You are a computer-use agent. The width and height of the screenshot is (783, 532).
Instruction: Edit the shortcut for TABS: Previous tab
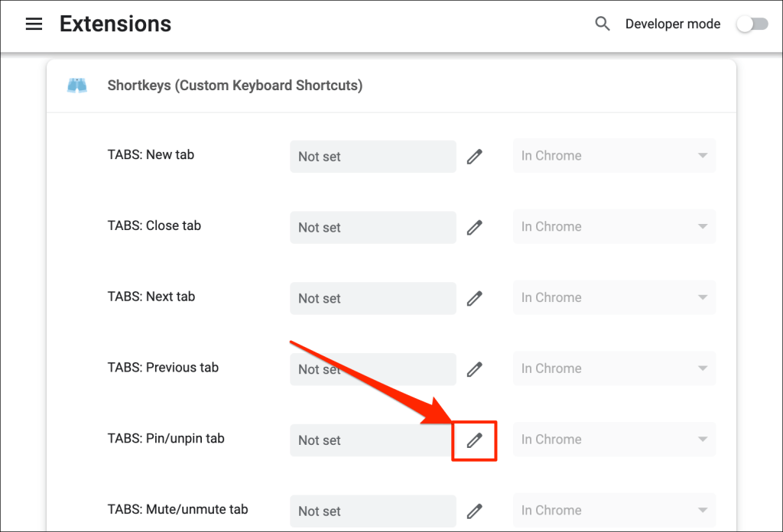point(474,369)
